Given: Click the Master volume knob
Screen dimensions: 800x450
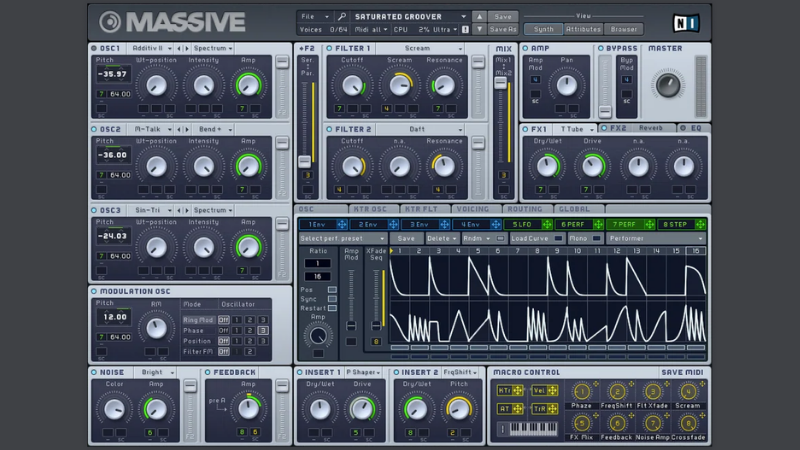Looking at the screenshot, I should (668, 85).
